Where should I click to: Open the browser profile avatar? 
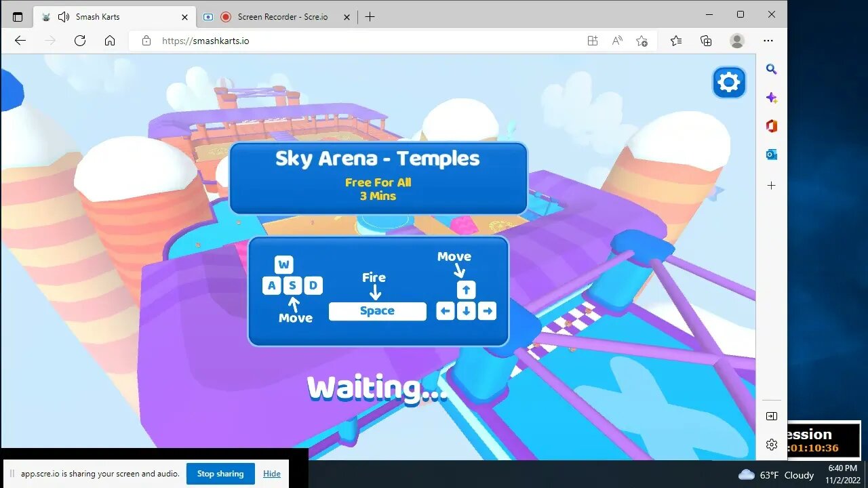pos(737,41)
